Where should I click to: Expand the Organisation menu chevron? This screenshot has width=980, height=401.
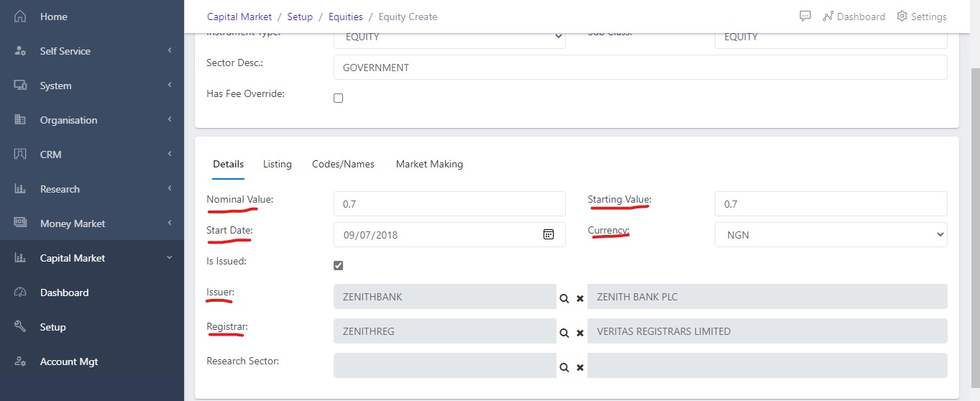coord(170,120)
